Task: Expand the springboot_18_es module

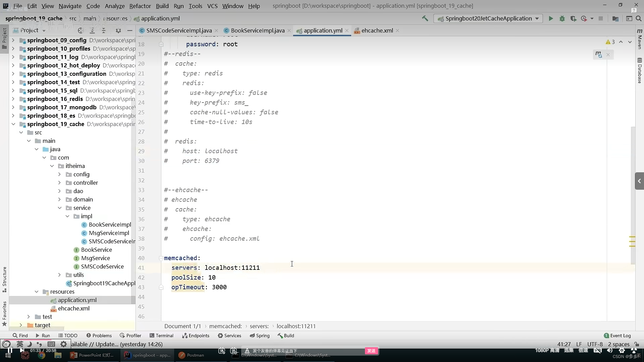Action: 13,116
